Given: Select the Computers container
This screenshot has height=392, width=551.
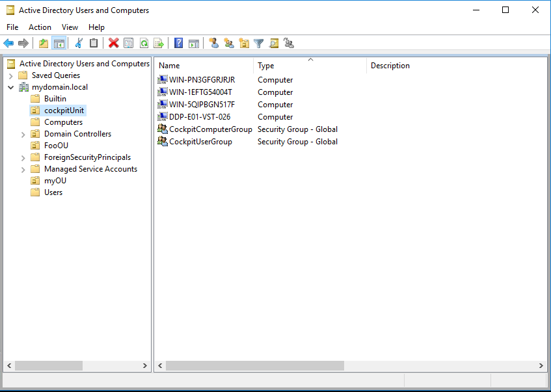Looking at the screenshot, I should point(63,122).
